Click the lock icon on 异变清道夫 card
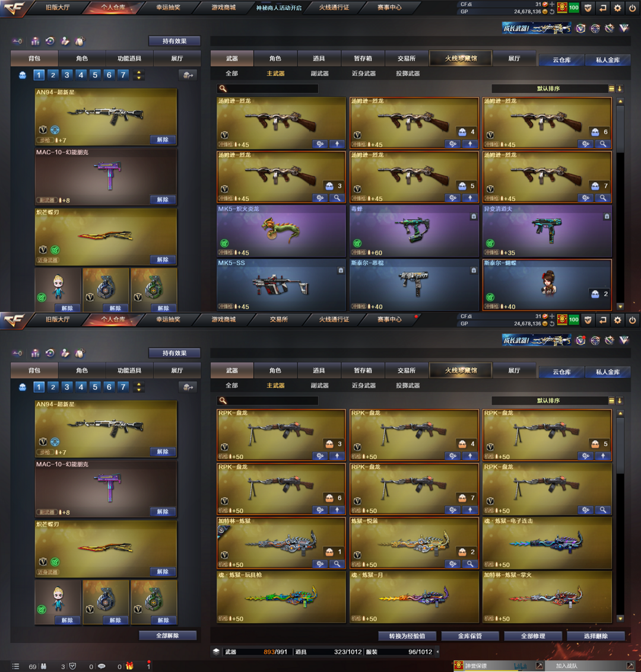The height and width of the screenshot is (672, 641). (607, 216)
